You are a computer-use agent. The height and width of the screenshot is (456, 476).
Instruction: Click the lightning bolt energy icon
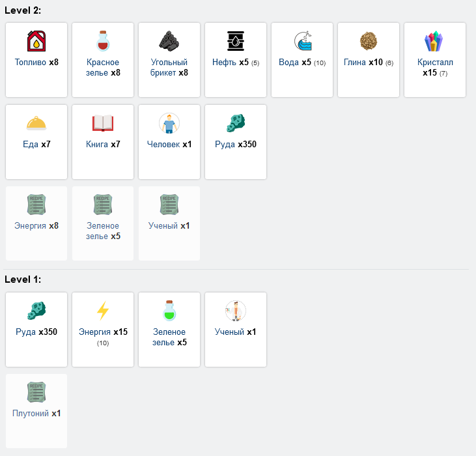click(103, 311)
